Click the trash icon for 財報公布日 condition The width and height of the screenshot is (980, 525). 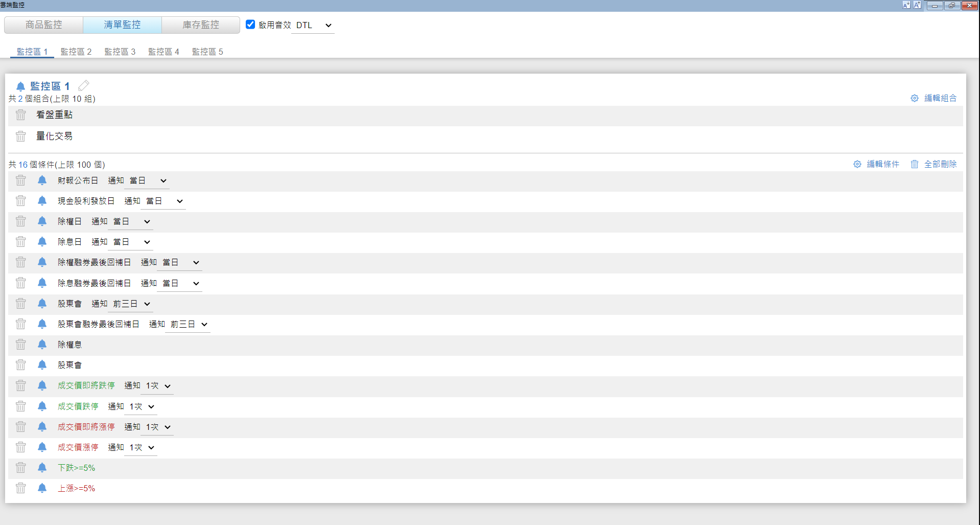point(20,180)
